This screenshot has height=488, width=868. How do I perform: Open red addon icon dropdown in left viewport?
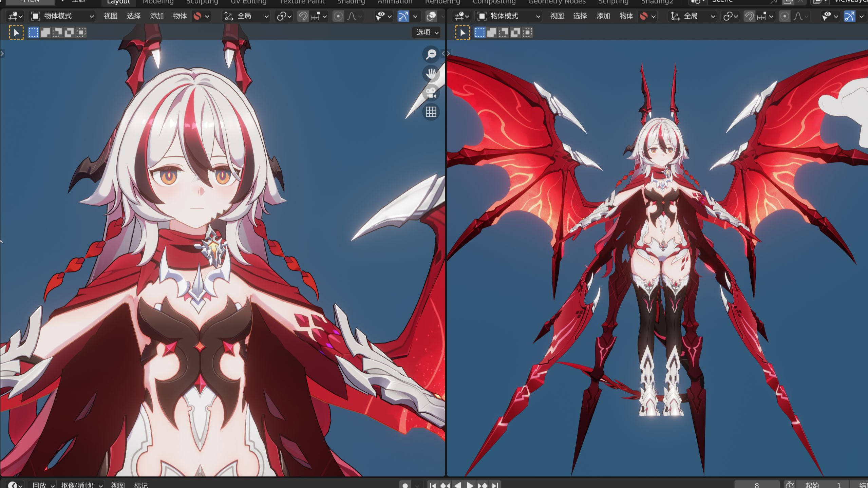[x=201, y=16]
